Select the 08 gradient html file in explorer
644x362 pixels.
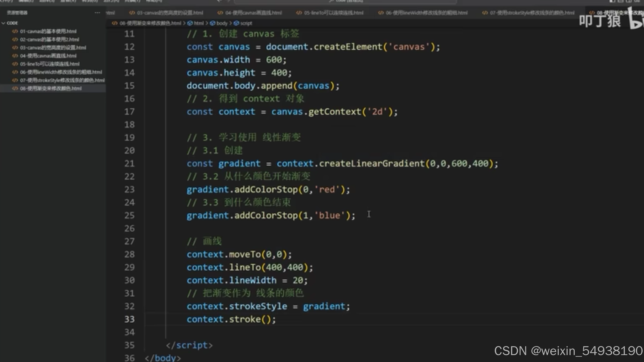click(51, 88)
